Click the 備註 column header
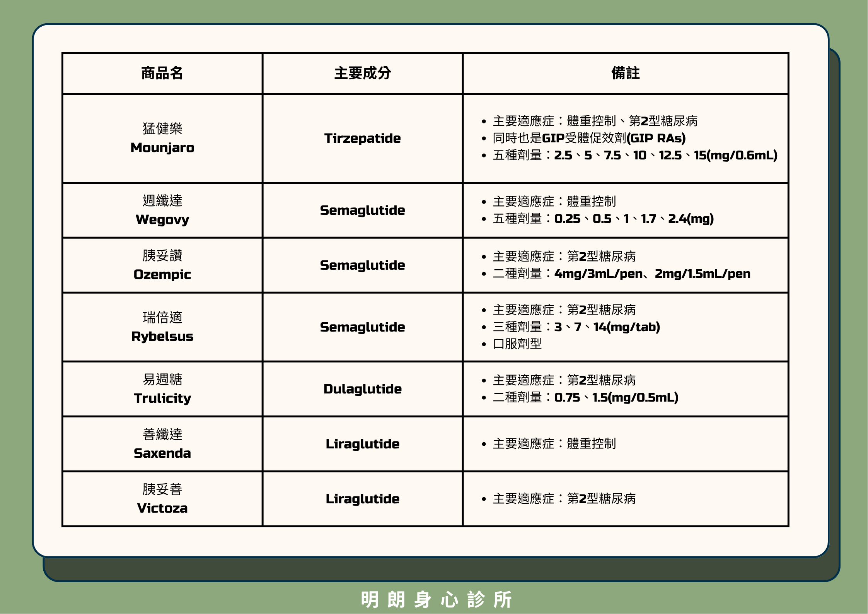The image size is (868, 614). [x=626, y=73]
